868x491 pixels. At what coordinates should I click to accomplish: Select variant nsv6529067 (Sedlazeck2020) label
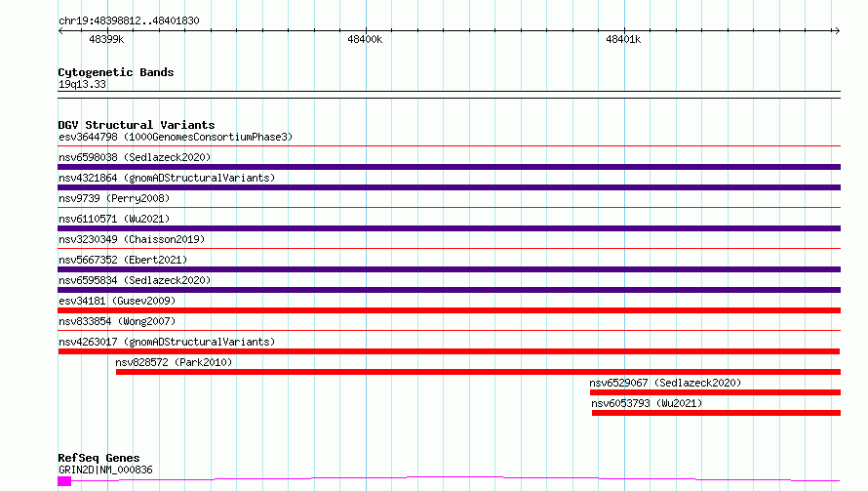tap(665, 383)
